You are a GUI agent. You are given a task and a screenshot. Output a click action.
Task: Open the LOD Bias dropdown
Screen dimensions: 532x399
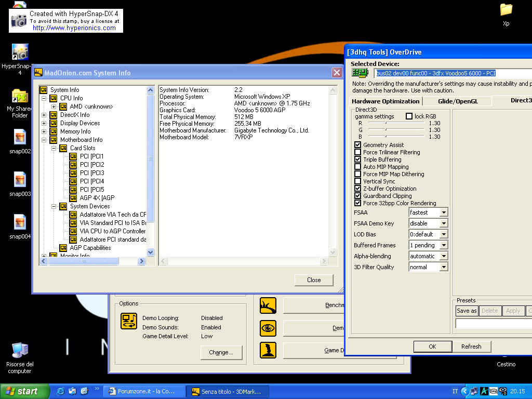443,234
